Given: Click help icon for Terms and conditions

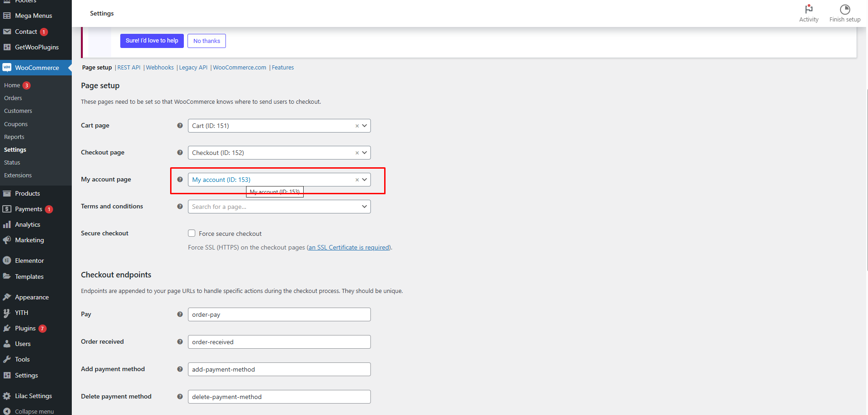Looking at the screenshot, I should [x=180, y=206].
